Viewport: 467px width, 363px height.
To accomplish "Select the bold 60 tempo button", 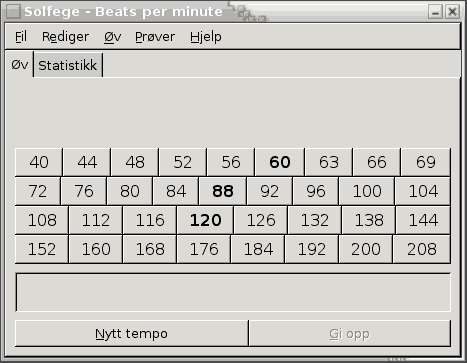I will 280,162.
